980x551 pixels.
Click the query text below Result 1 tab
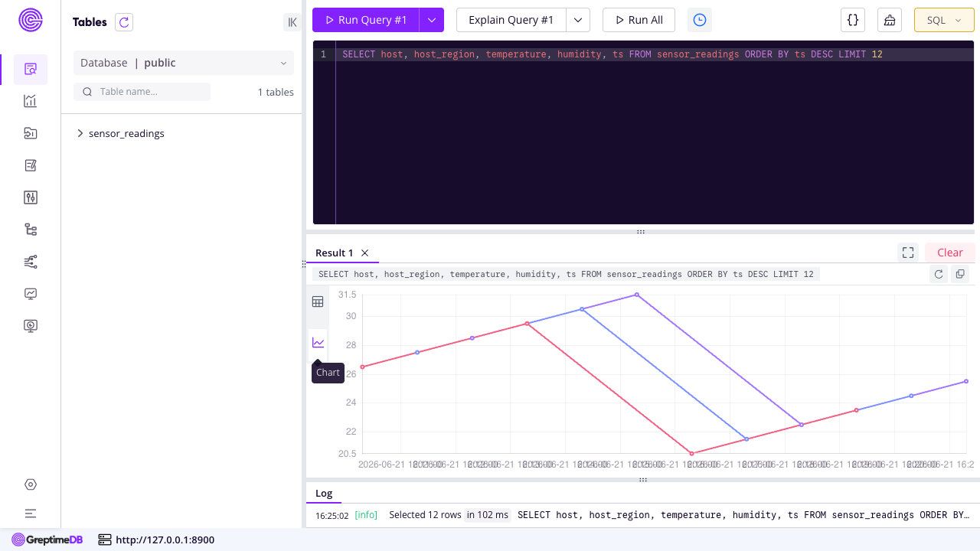click(566, 274)
